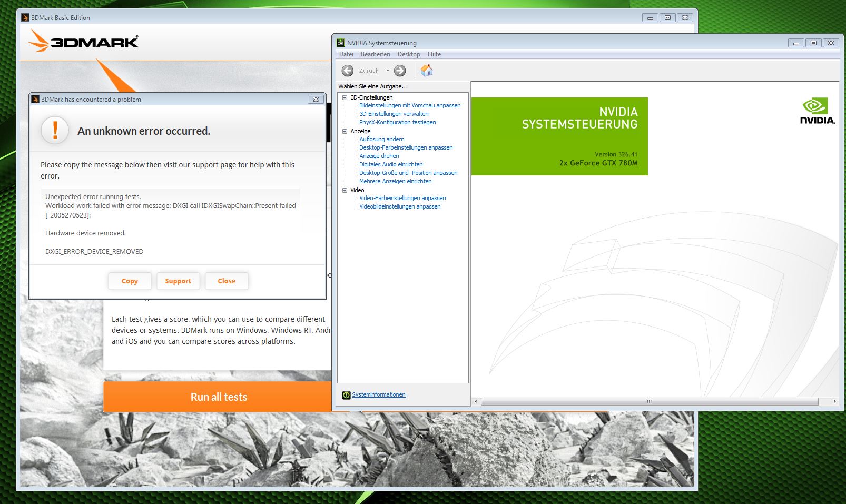This screenshot has height=504, width=846.
Task: Open the Hilfe menu
Action: (434, 54)
